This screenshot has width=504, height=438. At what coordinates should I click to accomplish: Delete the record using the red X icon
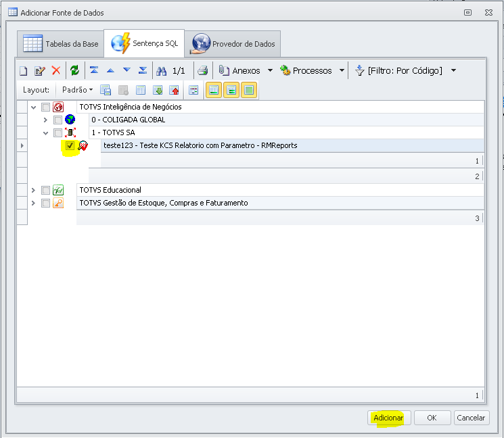coord(56,70)
